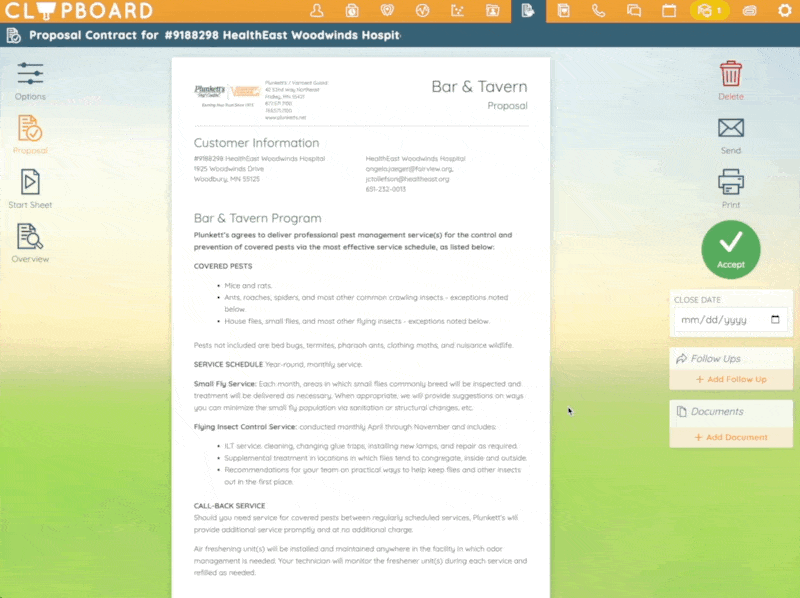The width and height of the screenshot is (800, 598).
Task: Click the "Flying Insect Control Service:" label
Action: click(x=245, y=427)
